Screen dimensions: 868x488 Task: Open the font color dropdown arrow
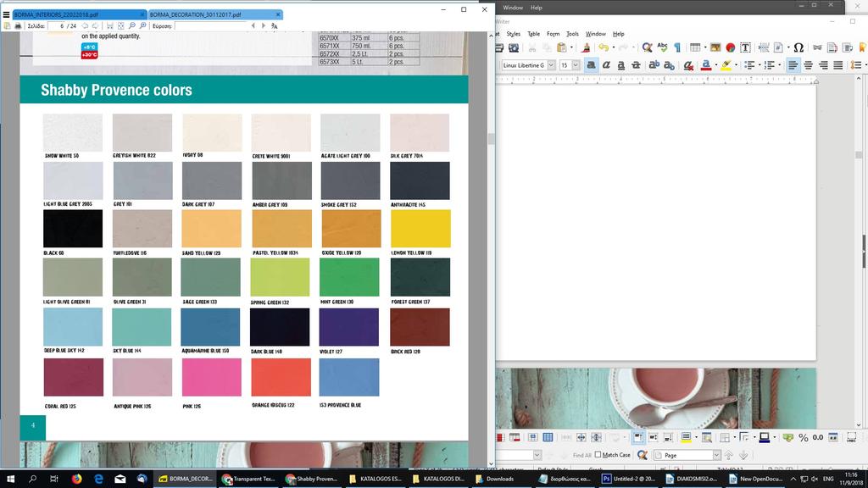pos(715,65)
